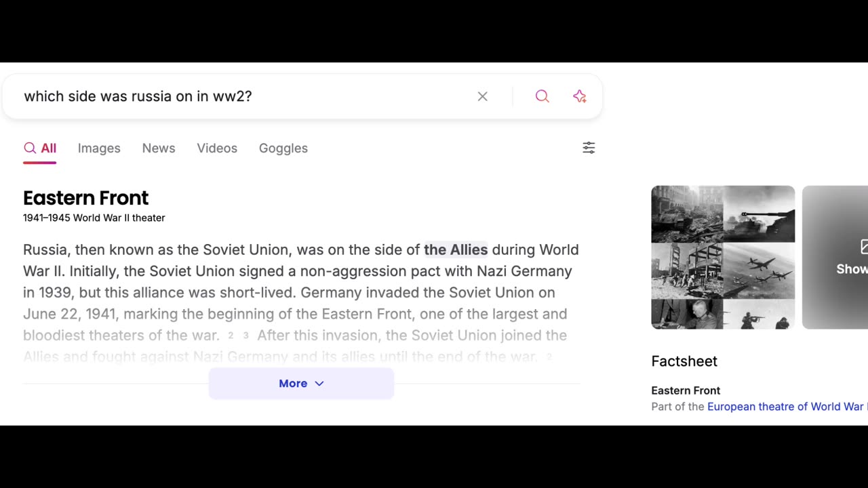Select the Goggles tab
The width and height of the screenshot is (868, 488).
tap(283, 148)
